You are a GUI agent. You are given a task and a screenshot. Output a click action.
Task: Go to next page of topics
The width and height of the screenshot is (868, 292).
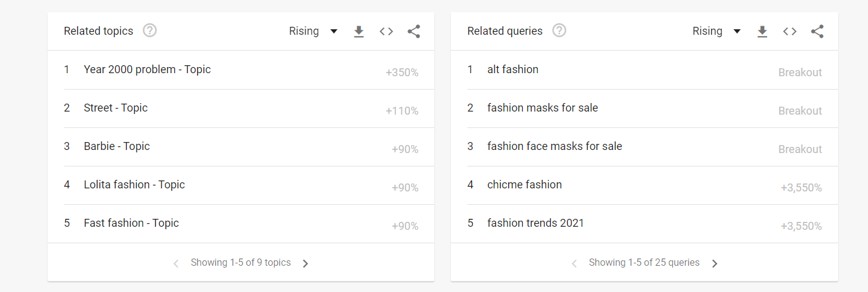[306, 263]
